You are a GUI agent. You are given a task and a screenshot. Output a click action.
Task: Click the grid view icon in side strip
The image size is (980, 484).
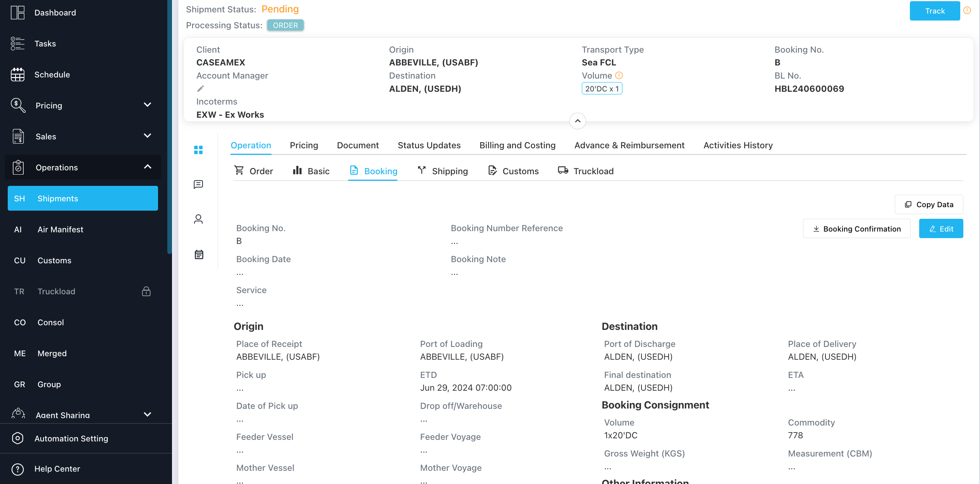(198, 150)
